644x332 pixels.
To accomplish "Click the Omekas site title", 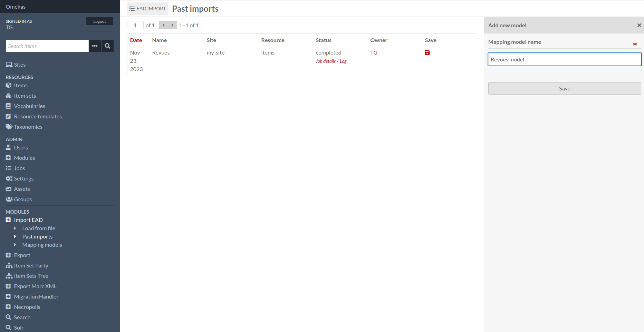I will coord(16,7).
